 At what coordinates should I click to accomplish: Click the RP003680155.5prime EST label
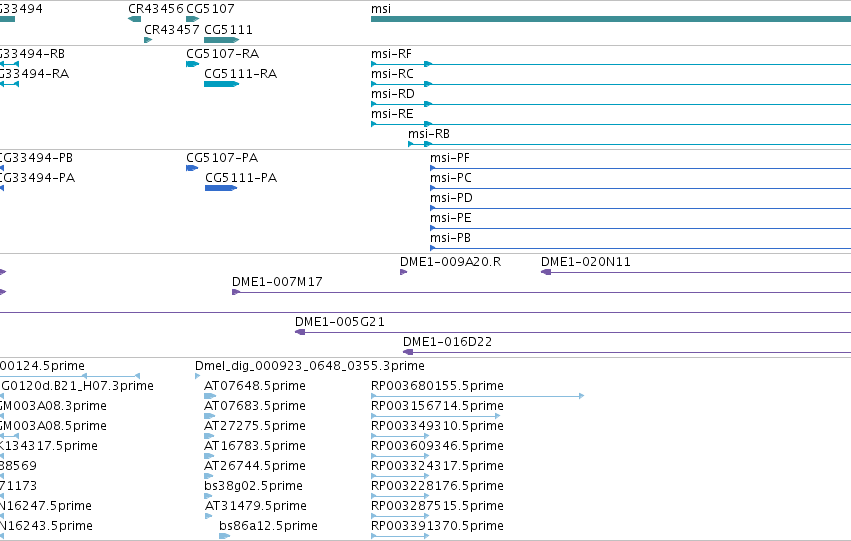437,386
